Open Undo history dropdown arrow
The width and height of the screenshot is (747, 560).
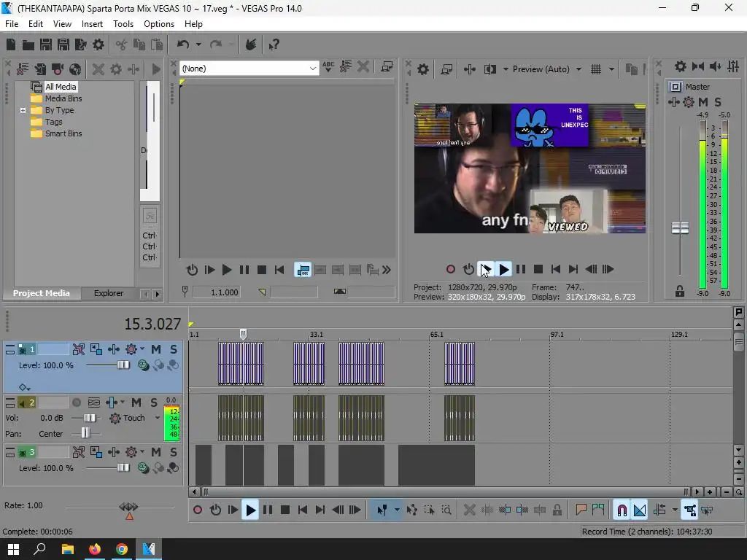tap(198, 44)
